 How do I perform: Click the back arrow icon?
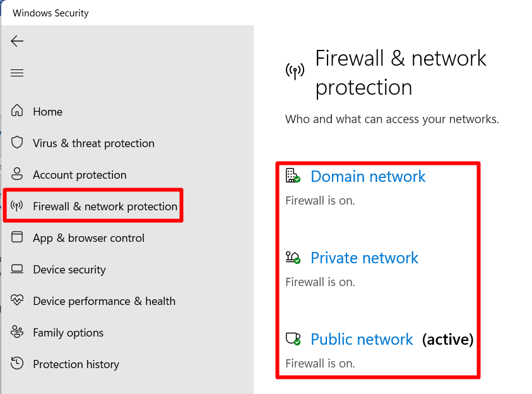click(17, 41)
